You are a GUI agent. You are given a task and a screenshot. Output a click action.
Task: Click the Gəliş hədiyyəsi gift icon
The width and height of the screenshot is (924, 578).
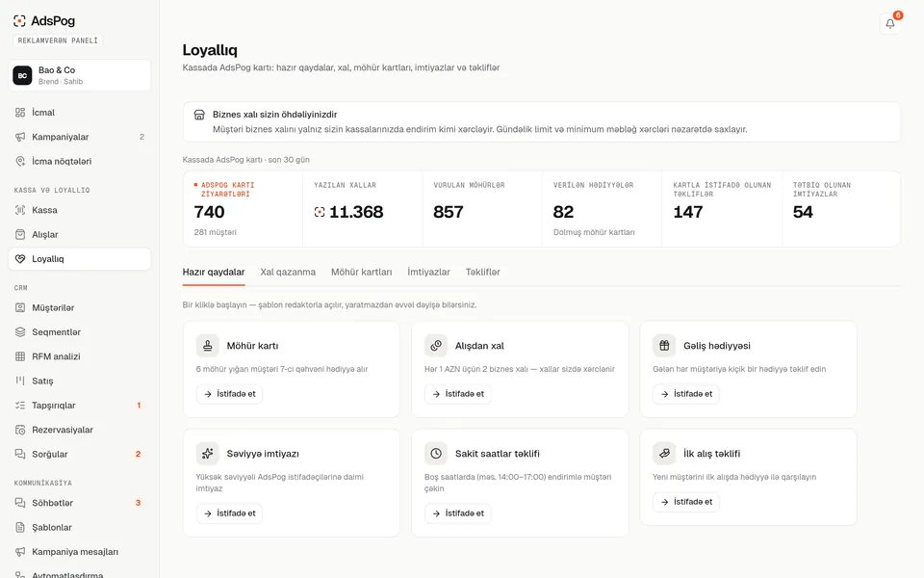tap(664, 346)
